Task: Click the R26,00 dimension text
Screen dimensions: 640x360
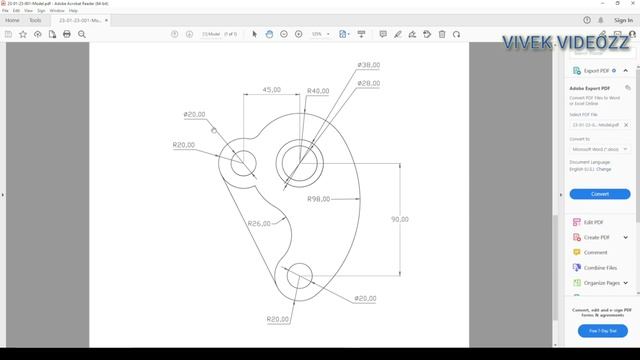Action: click(x=259, y=223)
